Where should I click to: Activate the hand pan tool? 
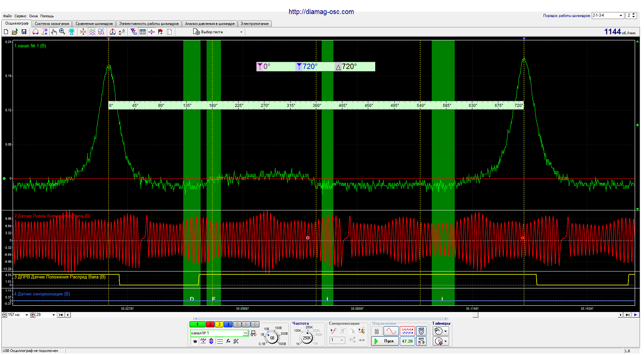(x=54, y=32)
